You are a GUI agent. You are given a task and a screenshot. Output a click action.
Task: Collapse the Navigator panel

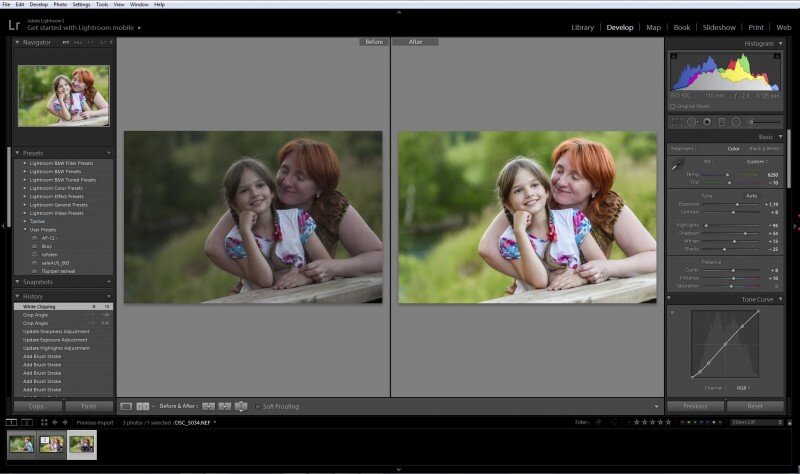(17, 42)
